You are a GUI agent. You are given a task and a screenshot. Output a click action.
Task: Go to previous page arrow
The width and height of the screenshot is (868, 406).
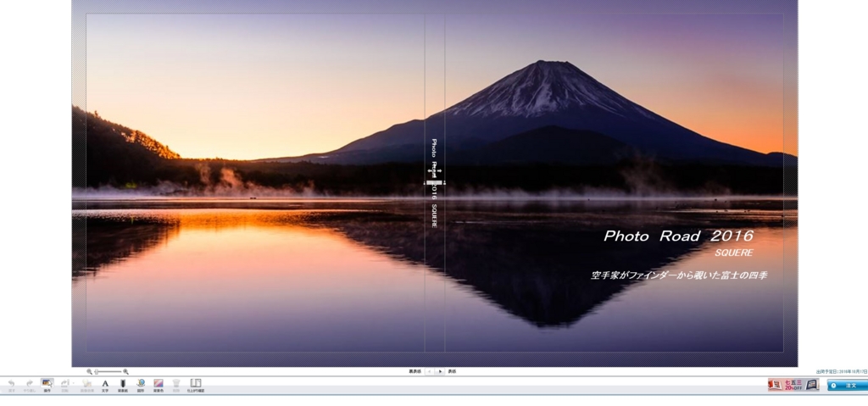pos(430,371)
